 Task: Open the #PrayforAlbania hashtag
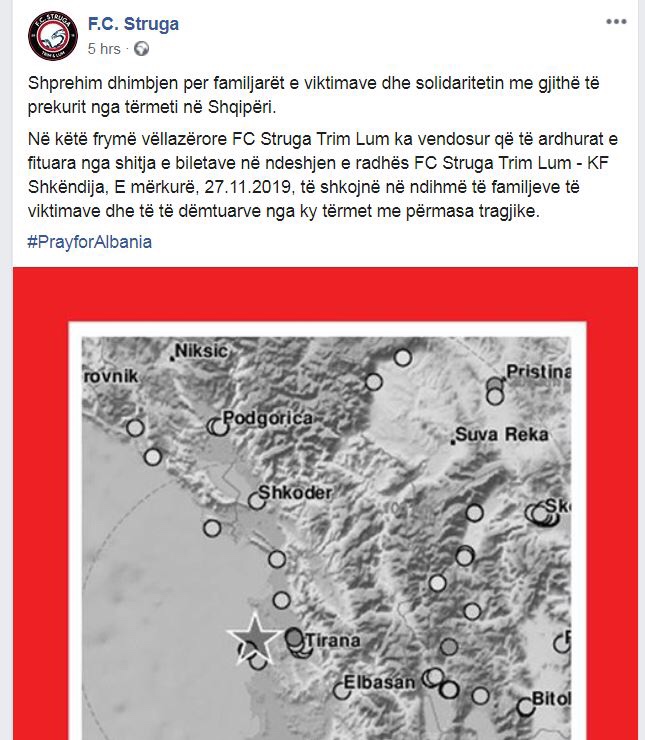coord(90,242)
